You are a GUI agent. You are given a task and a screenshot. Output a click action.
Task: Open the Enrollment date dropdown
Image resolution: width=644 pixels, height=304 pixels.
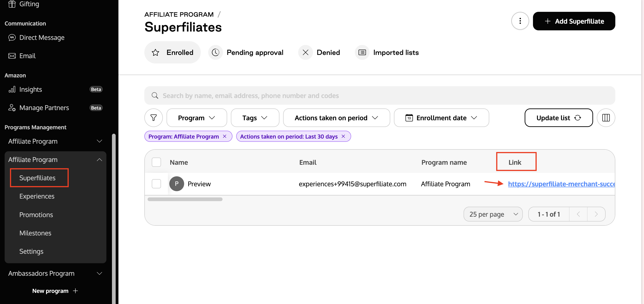click(x=441, y=118)
